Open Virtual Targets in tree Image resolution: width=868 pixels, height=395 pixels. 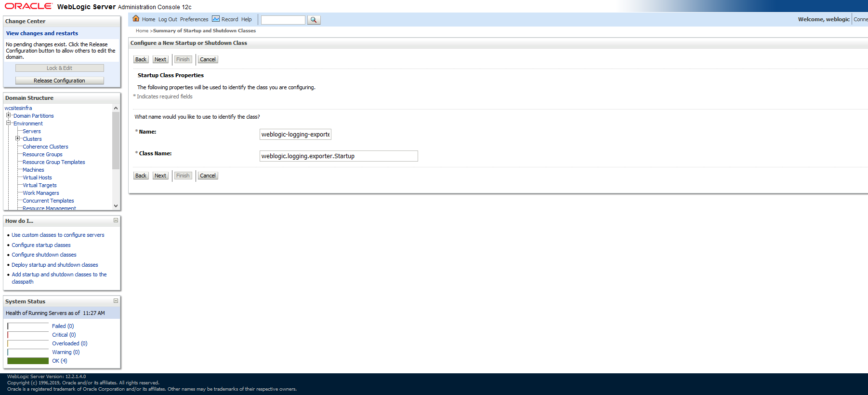39,185
